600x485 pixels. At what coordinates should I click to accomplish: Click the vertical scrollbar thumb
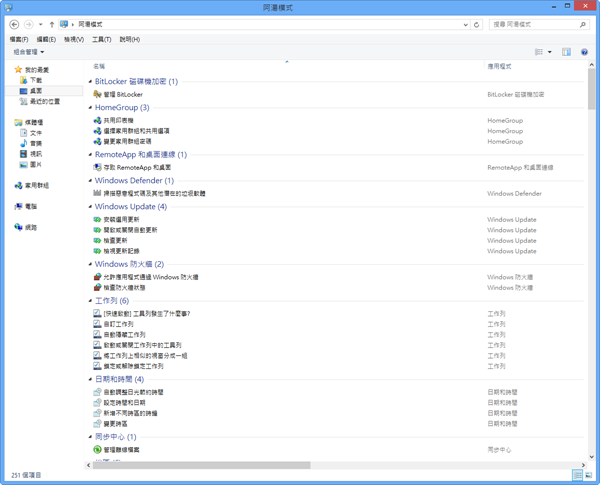[x=592, y=89]
